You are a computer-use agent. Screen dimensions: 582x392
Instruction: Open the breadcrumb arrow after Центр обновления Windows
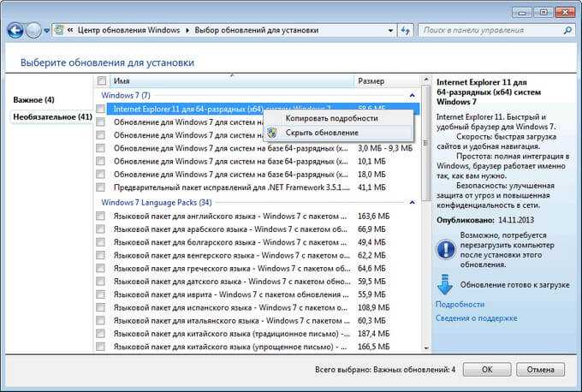click(187, 31)
